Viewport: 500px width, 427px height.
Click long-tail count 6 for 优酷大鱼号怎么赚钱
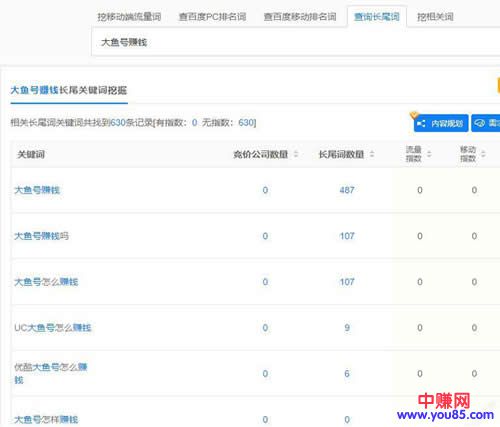click(x=347, y=374)
